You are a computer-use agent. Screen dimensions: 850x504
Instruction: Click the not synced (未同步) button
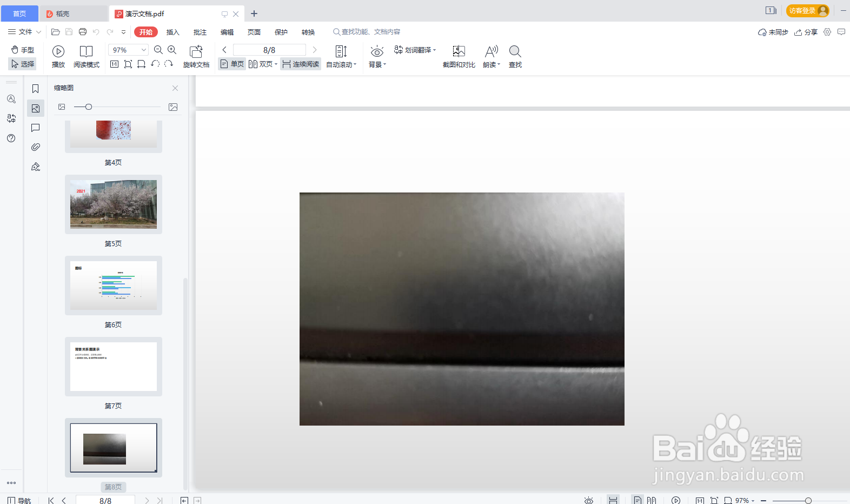click(x=773, y=32)
